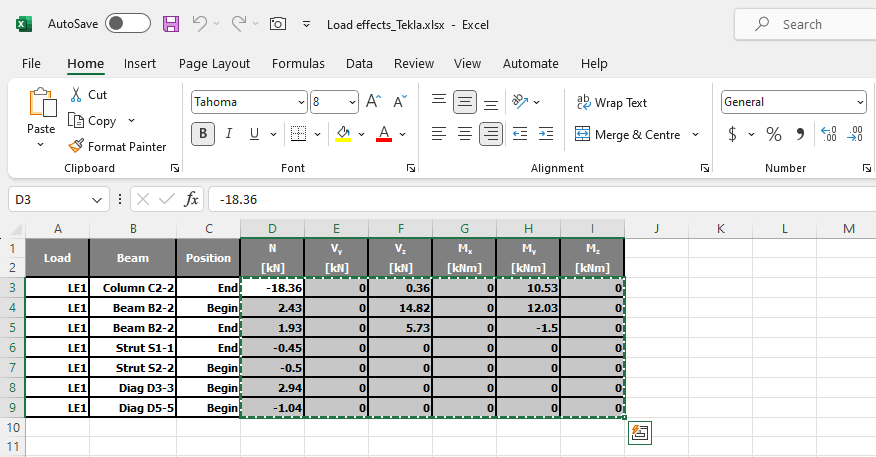Screen dimensions: 876x457
Task: Open the Tahoma font name dropdown
Action: (x=301, y=102)
